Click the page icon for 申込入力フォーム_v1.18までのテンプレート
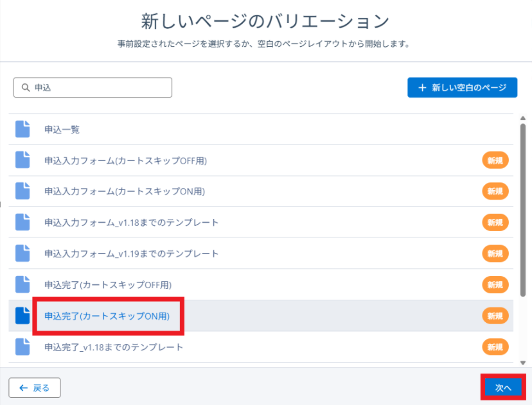 pyautogui.click(x=22, y=222)
